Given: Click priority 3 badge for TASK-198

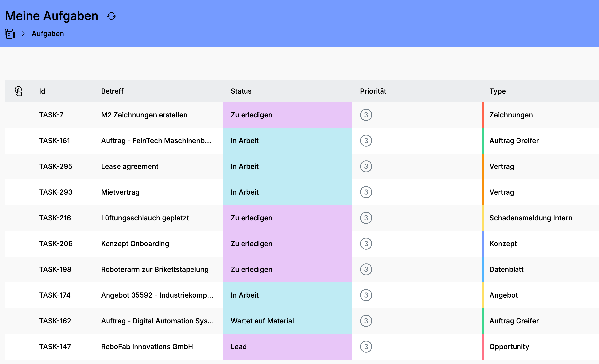Looking at the screenshot, I should pyautogui.click(x=366, y=269).
